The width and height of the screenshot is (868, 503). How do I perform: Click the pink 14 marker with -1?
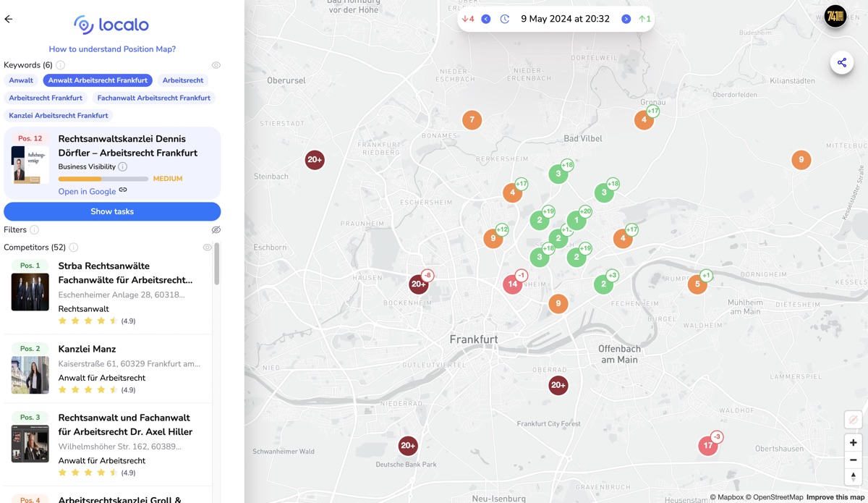(x=513, y=284)
